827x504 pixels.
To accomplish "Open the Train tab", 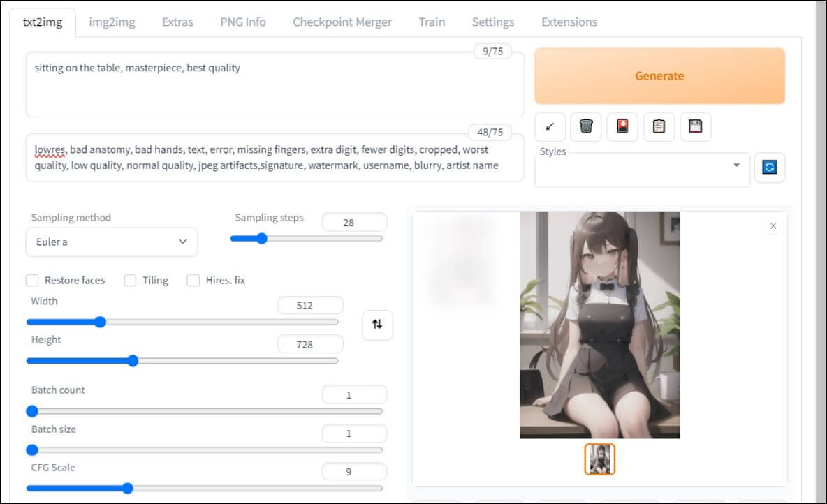I will tap(432, 22).
